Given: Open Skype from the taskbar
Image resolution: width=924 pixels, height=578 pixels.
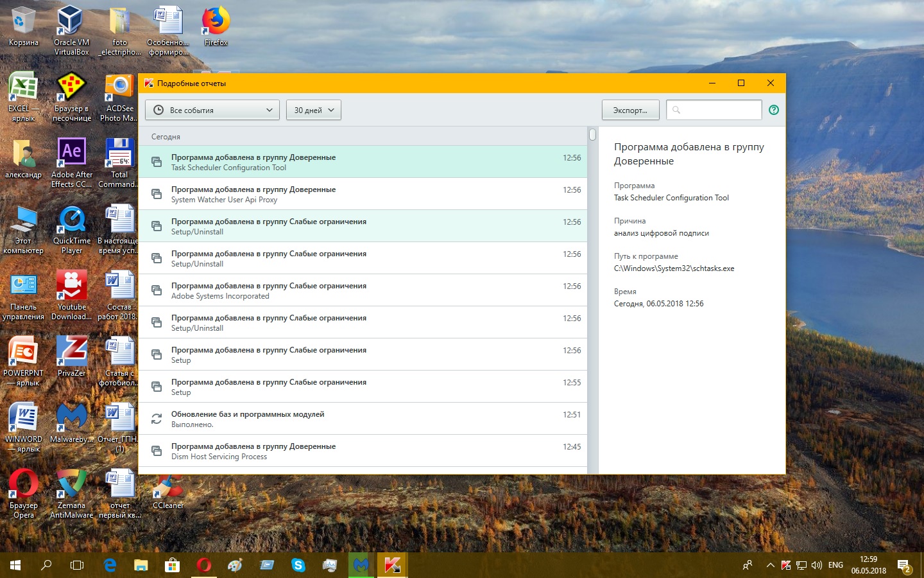Looking at the screenshot, I should point(298,565).
